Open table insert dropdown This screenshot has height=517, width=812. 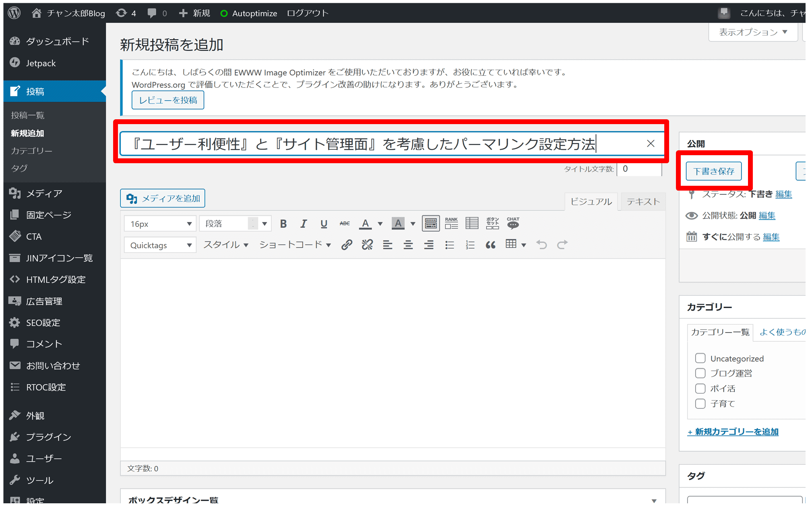[516, 245]
